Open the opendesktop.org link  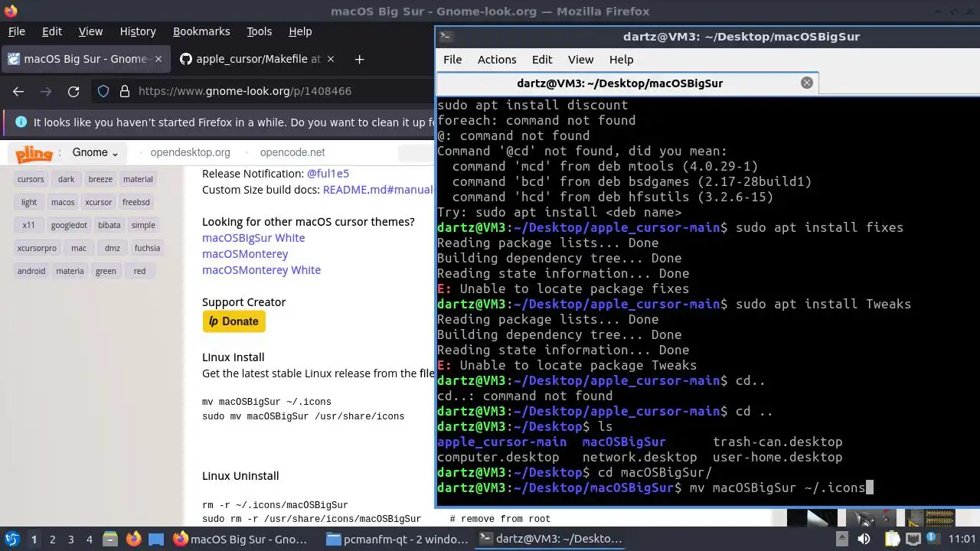pos(190,152)
